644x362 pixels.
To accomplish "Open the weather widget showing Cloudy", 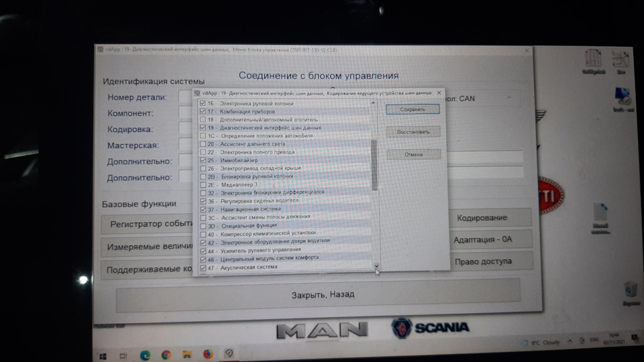I will click(x=540, y=342).
